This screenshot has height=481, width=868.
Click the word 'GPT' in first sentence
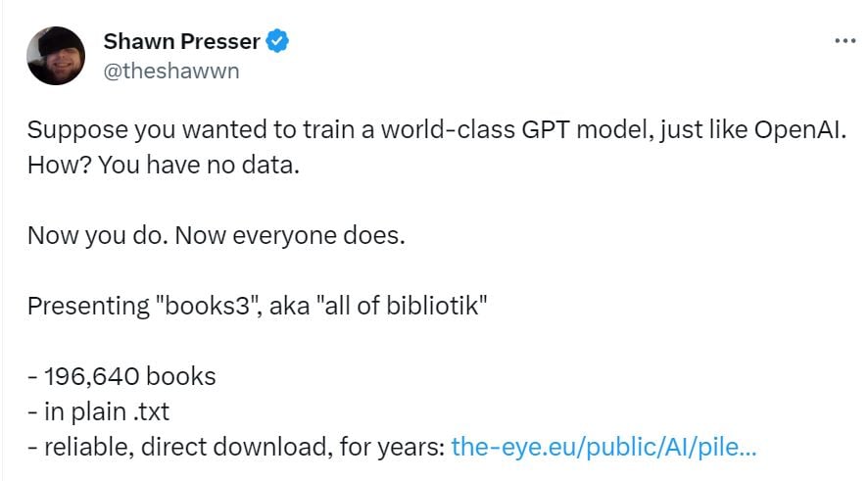click(546, 130)
